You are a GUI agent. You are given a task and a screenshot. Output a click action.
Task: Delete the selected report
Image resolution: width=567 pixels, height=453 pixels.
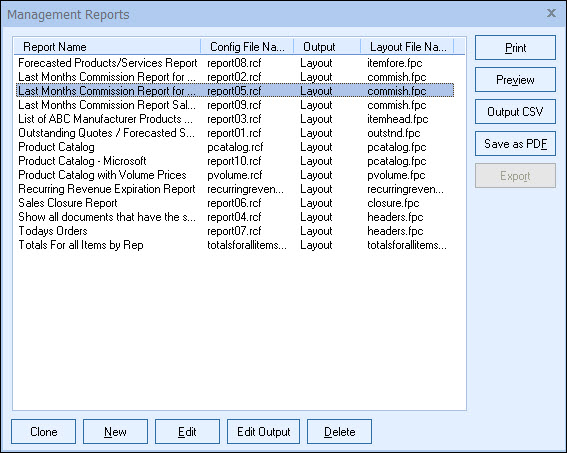tap(339, 432)
